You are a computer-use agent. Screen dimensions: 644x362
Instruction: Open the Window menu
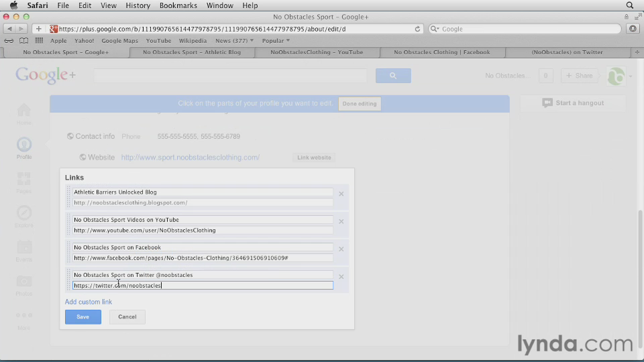click(220, 5)
